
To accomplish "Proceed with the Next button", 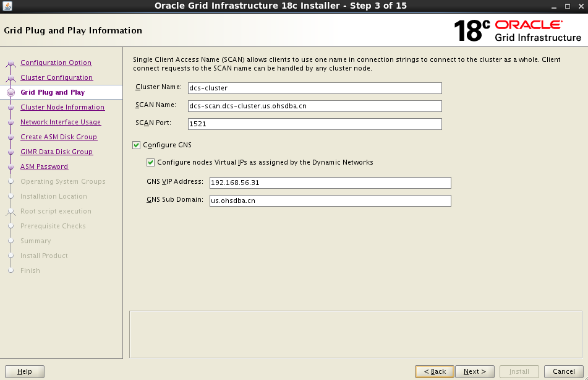I will (x=475, y=371).
